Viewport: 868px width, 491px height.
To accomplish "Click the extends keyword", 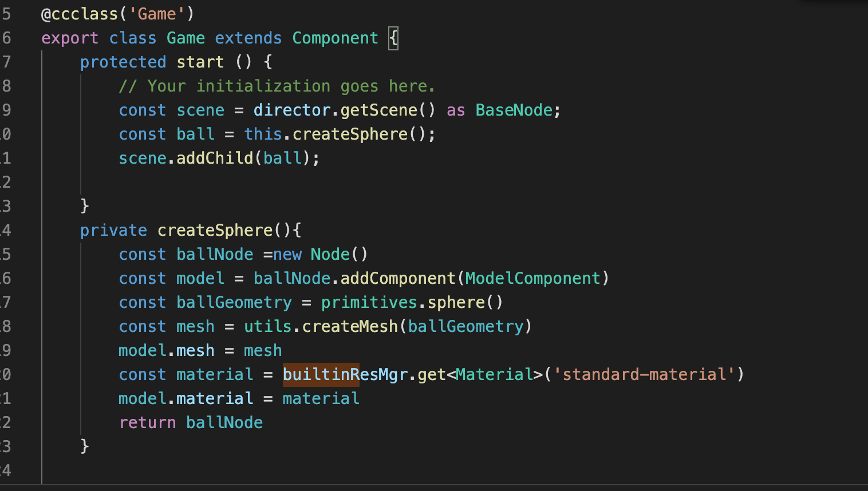I will [x=248, y=38].
